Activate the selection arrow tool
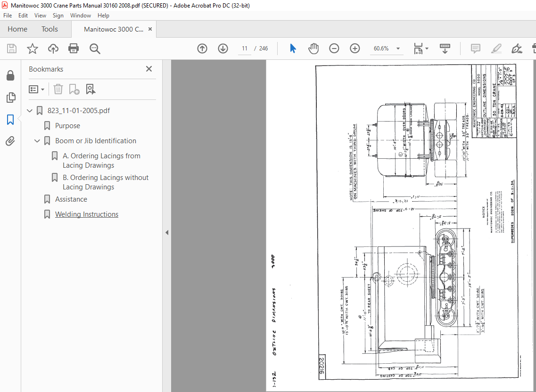The image size is (536, 392). pyautogui.click(x=293, y=49)
